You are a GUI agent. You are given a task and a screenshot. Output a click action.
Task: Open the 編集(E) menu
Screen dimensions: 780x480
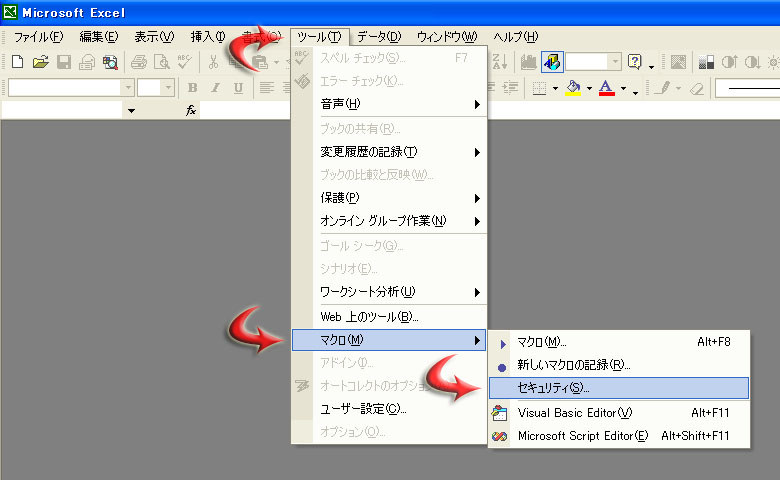click(x=98, y=36)
